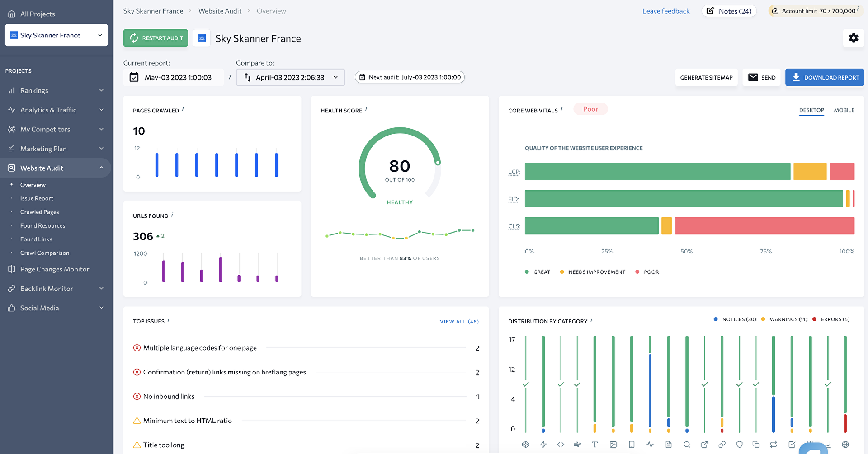This screenshot has width=868, height=454.
Task: Open Minimum text to HTML ratio warning
Action: pyautogui.click(x=187, y=421)
